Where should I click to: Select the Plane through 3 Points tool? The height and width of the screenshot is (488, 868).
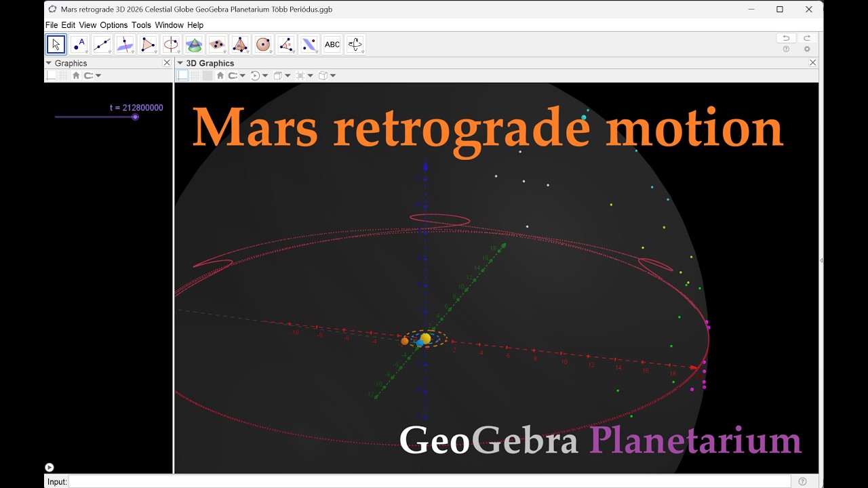tap(217, 45)
